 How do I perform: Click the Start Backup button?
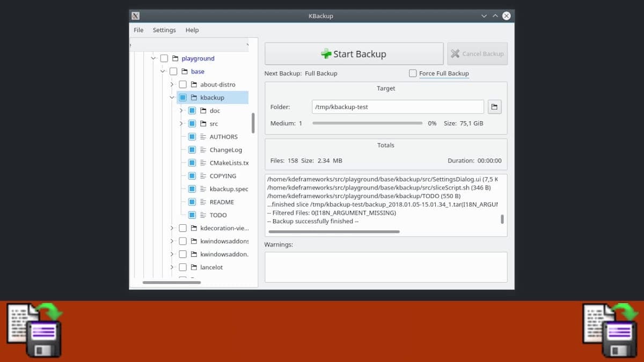[354, 54]
